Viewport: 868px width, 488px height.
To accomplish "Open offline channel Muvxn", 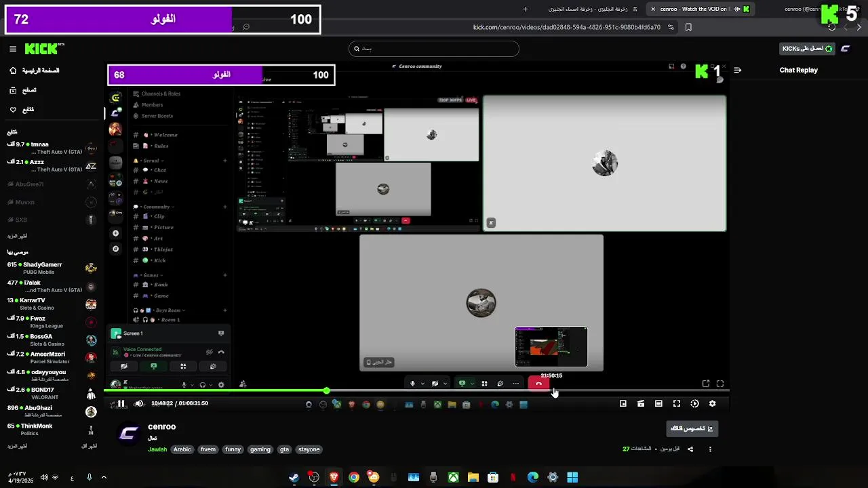I will click(52, 202).
